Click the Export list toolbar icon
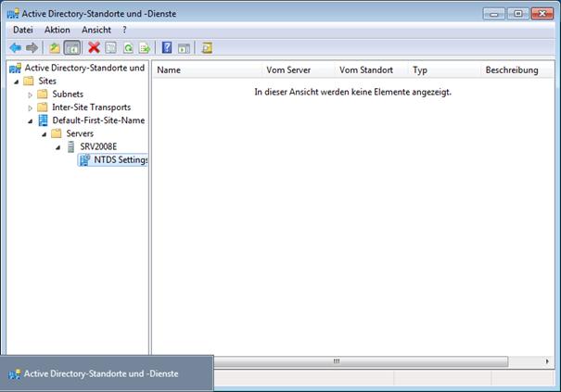Screen dimensions: 561x392 point(144,47)
